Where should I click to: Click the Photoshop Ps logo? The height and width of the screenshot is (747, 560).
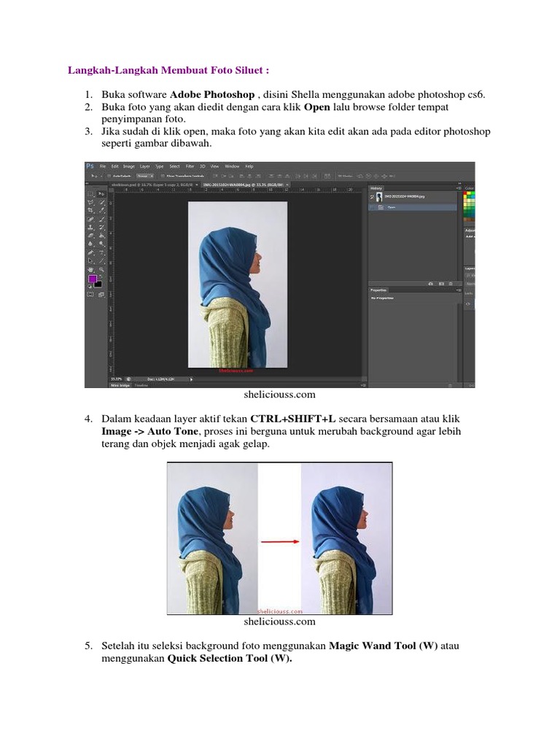click(90, 166)
